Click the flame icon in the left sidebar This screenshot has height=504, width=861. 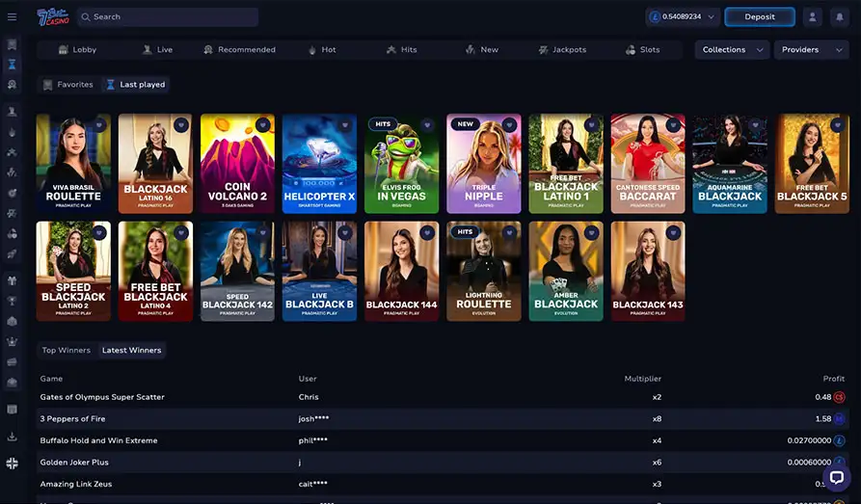[13, 132]
